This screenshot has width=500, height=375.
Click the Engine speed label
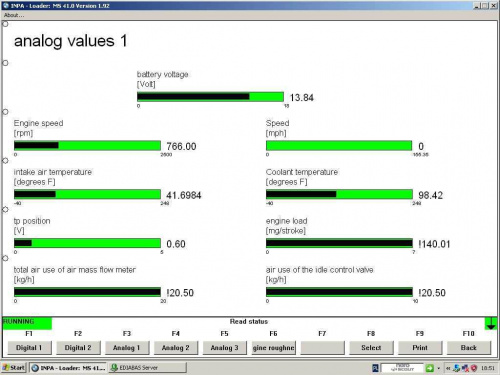(38, 123)
